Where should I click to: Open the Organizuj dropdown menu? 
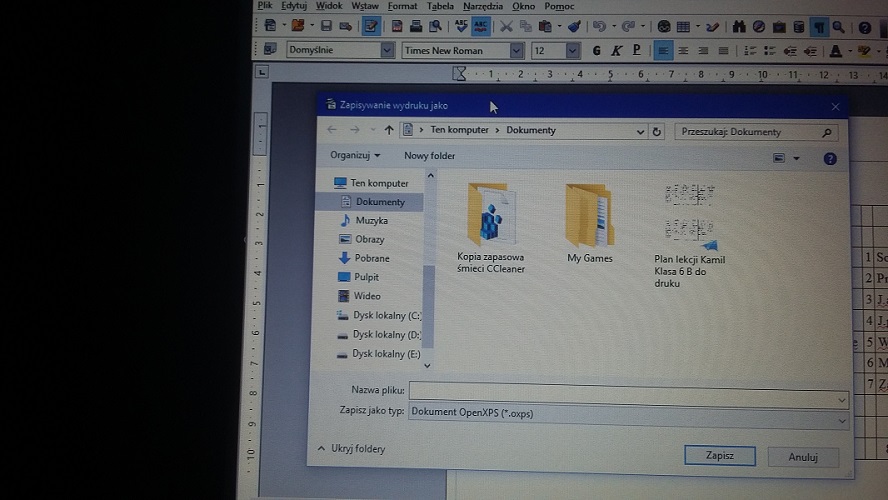[355, 156]
